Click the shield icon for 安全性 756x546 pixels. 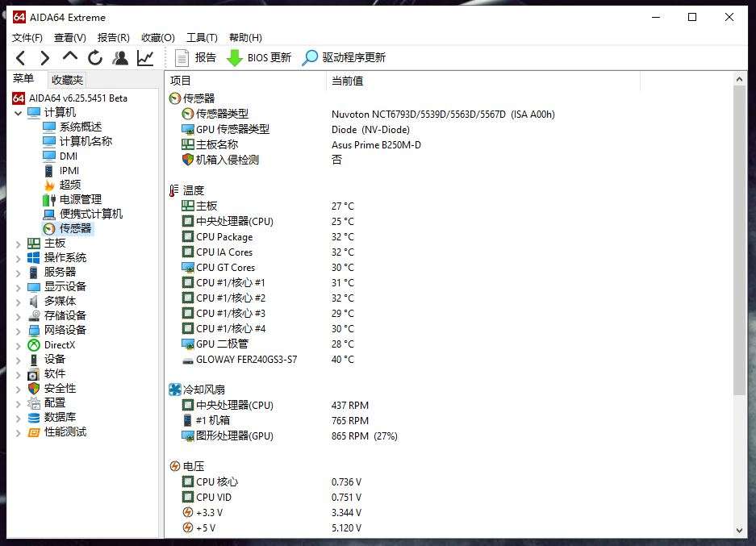(x=34, y=389)
